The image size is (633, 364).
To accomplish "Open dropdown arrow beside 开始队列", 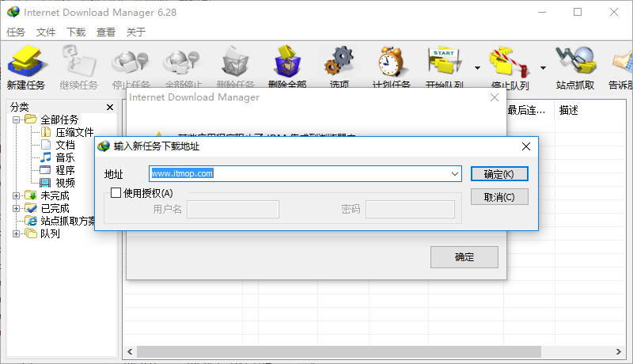I will (x=478, y=68).
